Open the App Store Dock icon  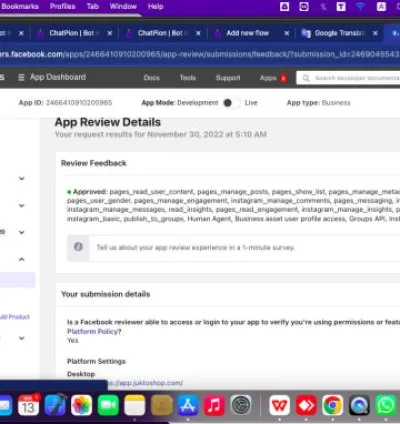pyautogui.click(x=188, y=405)
